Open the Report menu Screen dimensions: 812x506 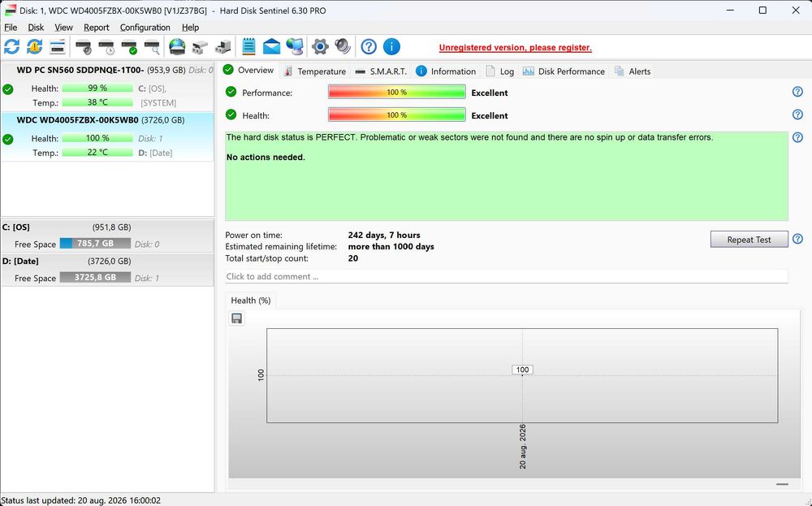coord(97,28)
